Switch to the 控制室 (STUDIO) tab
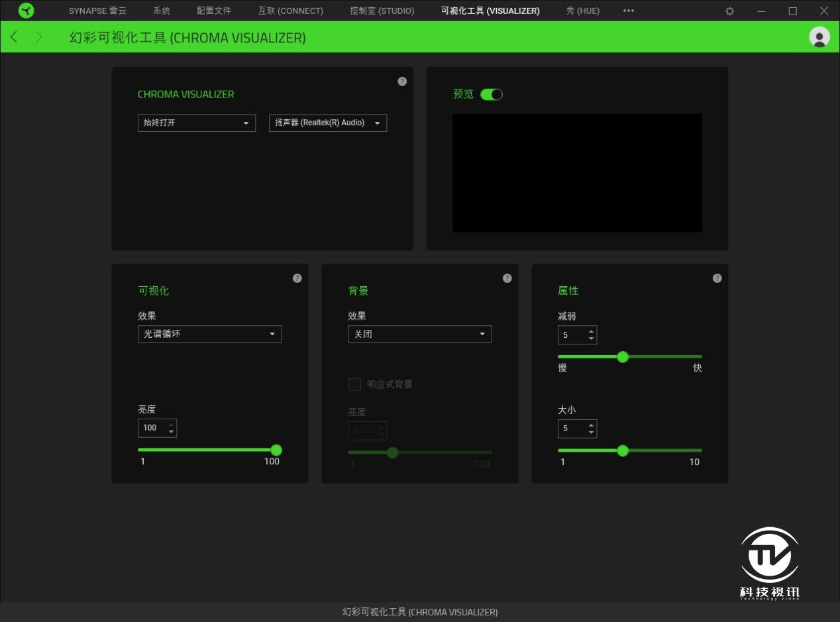 pos(382,11)
